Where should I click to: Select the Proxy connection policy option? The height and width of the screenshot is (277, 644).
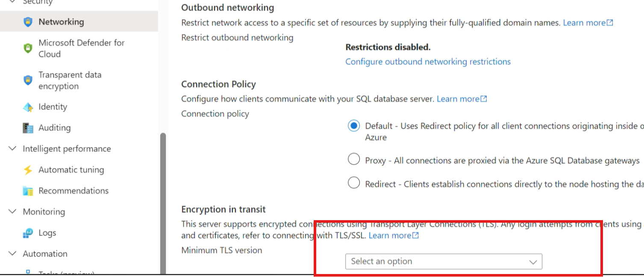tap(353, 160)
